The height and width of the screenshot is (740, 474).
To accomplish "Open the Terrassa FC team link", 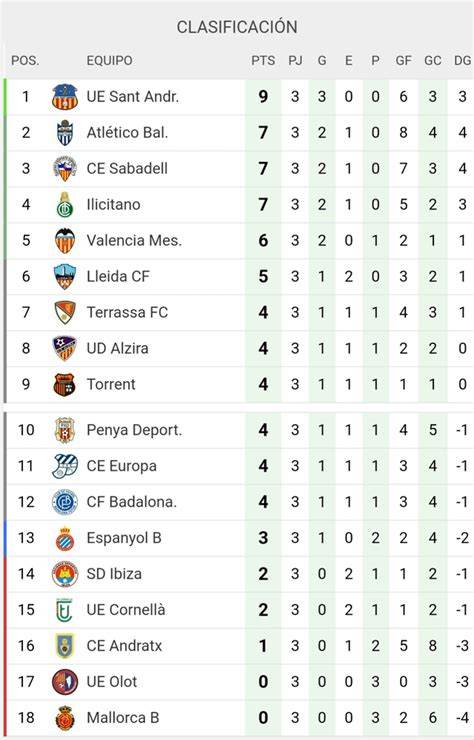I will [x=127, y=312].
